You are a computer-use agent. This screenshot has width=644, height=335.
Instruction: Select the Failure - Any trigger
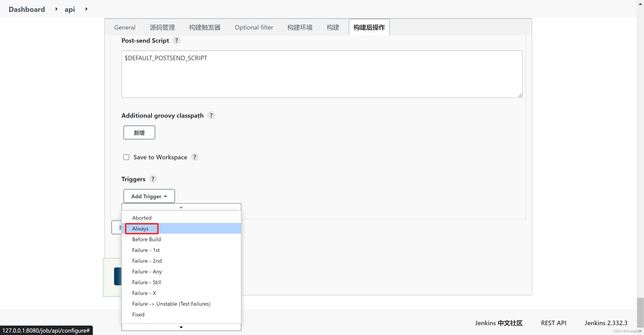point(181,271)
